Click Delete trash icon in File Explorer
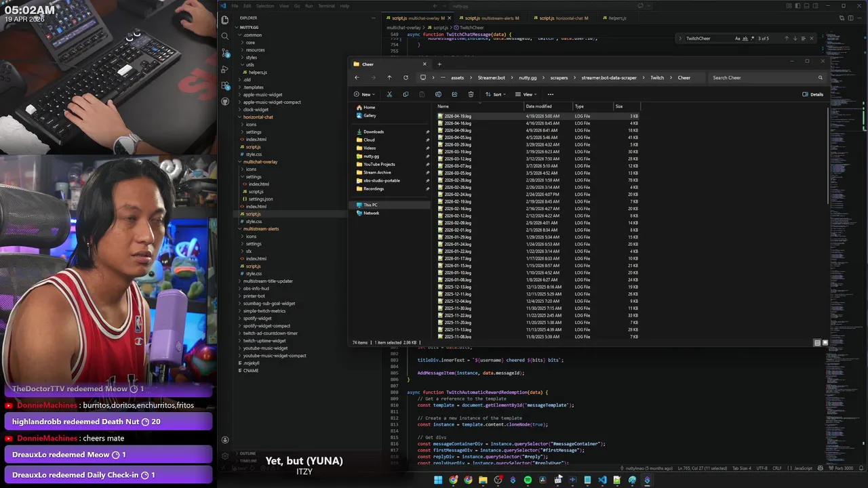The height and width of the screenshot is (488, 868). 471,94
